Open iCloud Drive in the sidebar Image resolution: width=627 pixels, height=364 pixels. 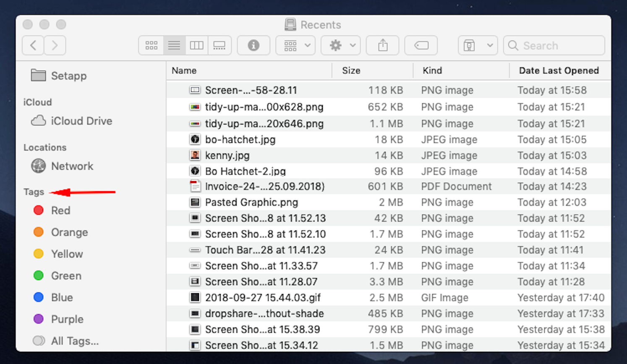tap(81, 121)
